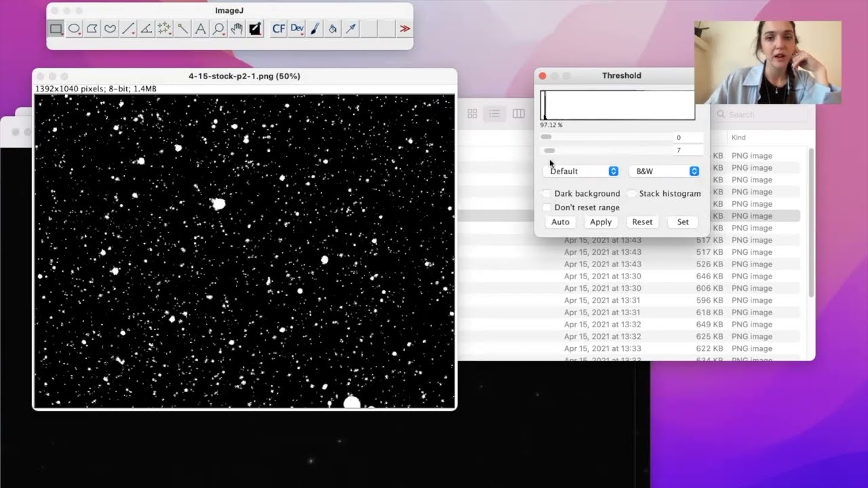Viewport: 868px width, 488px height.
Task: Enable the Stack histogram checkbox
Action: tap(631, 194)
